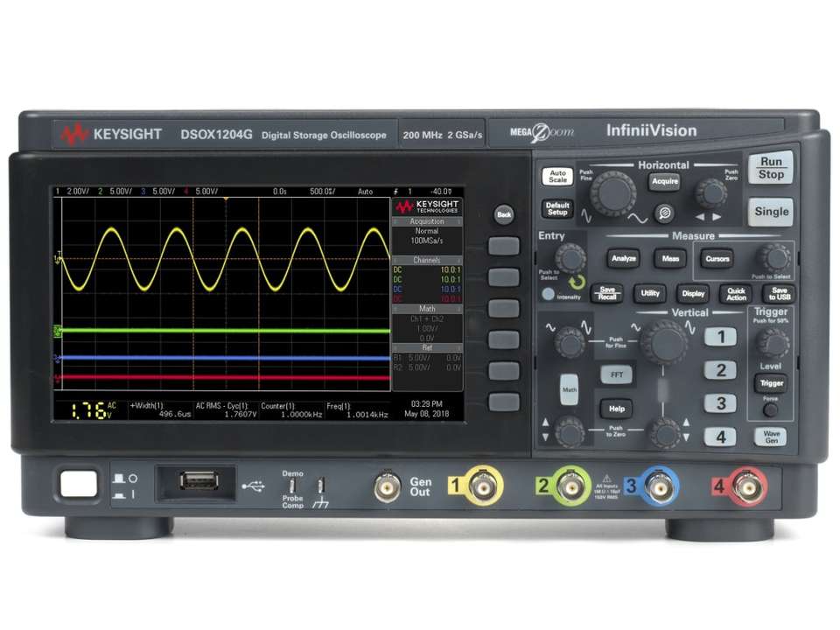Tap the Auto Scale key

[557, 176]
